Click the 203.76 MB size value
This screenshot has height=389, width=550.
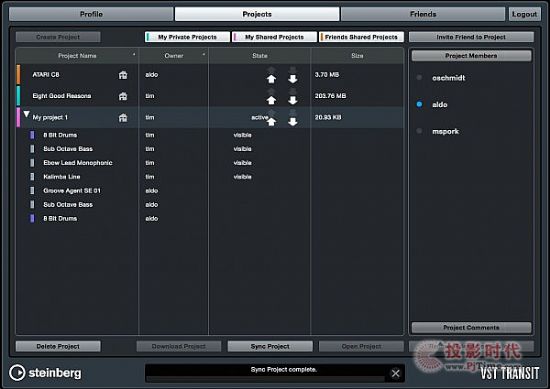tap(330, 96)
